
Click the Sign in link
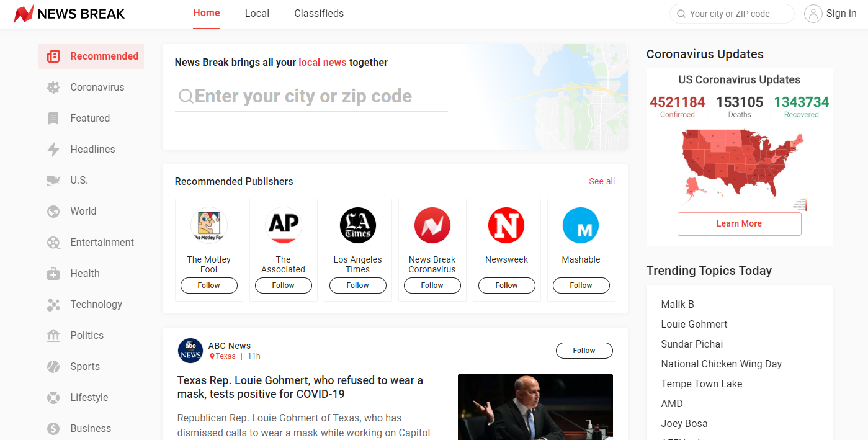tap(841, 14)
